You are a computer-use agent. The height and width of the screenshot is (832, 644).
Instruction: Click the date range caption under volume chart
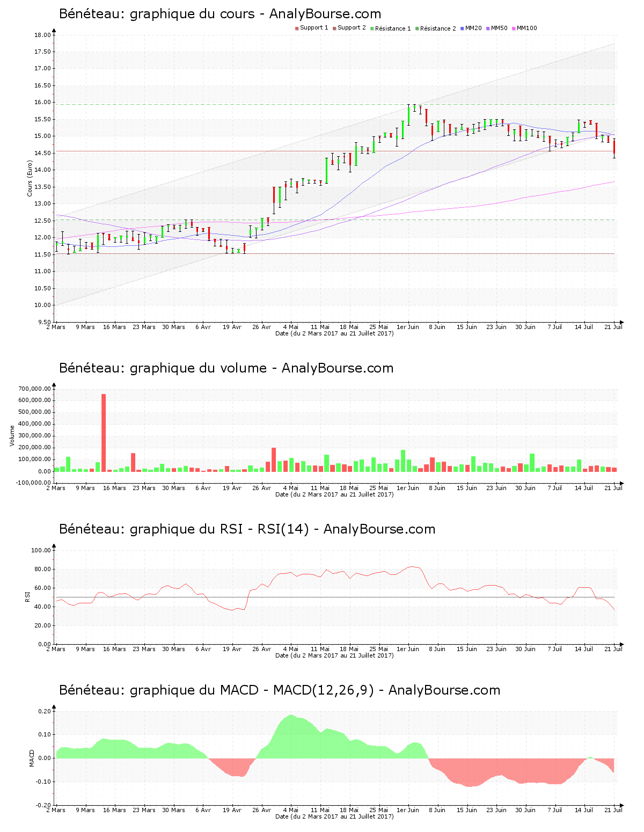pos(334,494)
